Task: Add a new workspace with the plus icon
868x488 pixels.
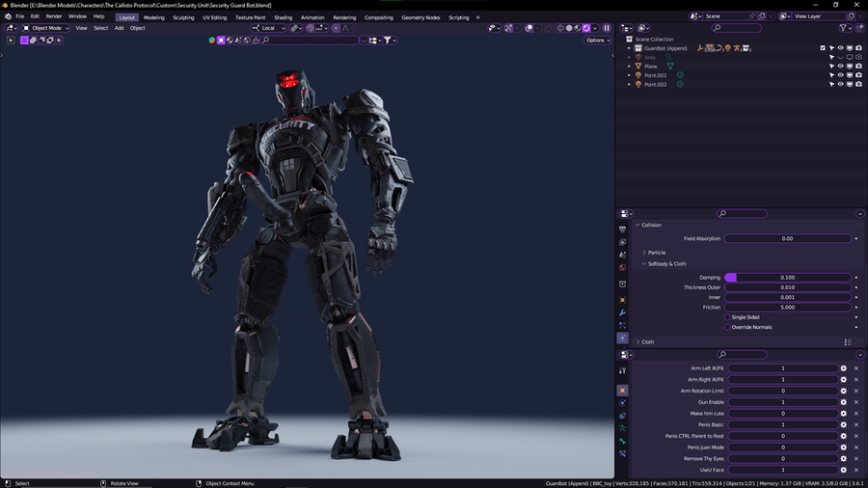Action: point(478,17)
